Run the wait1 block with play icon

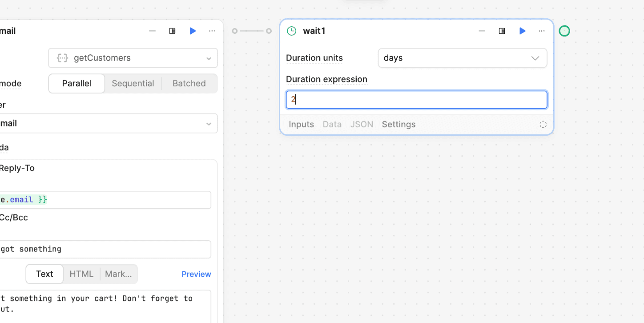tap(522, 31)
